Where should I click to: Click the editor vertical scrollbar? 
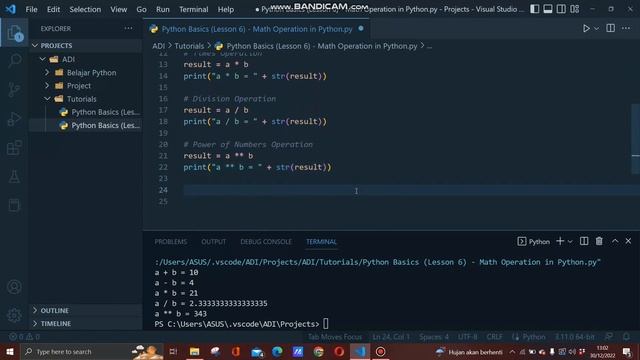click(636, 139)
